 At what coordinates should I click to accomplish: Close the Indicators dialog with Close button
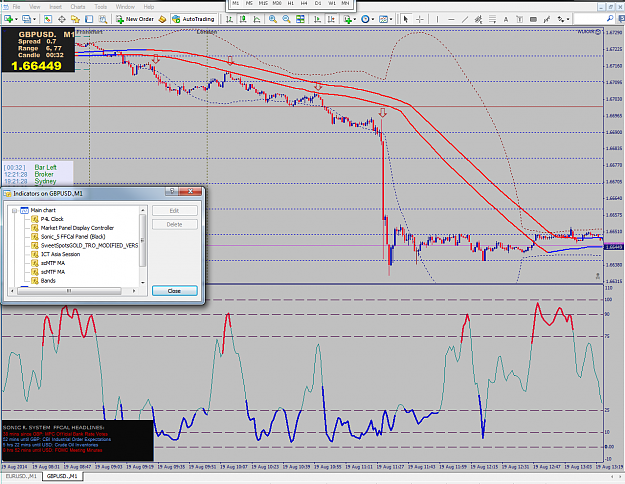[x=174, y=291]
